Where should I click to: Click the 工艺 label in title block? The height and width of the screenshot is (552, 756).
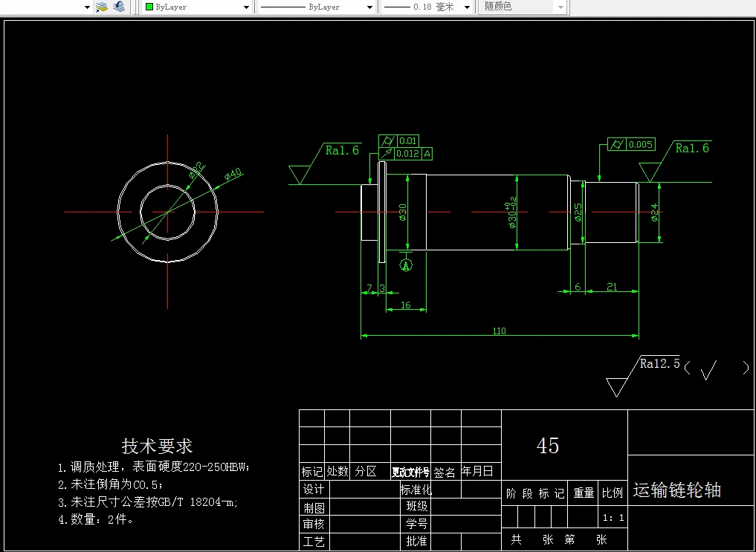coord(314,542)
